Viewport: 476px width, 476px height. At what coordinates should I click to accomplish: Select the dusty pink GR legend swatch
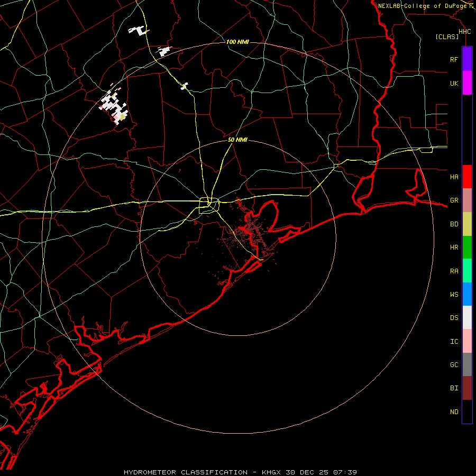467,200
